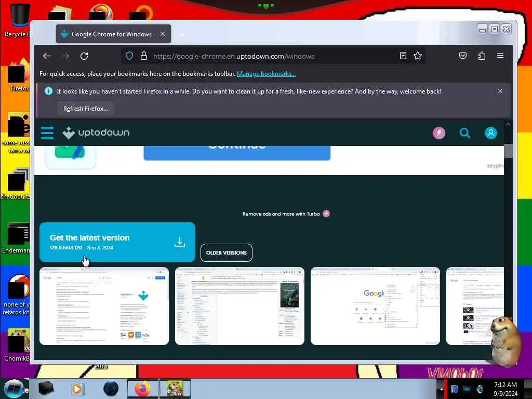
Task: Open a new tab
Action: 182,34
